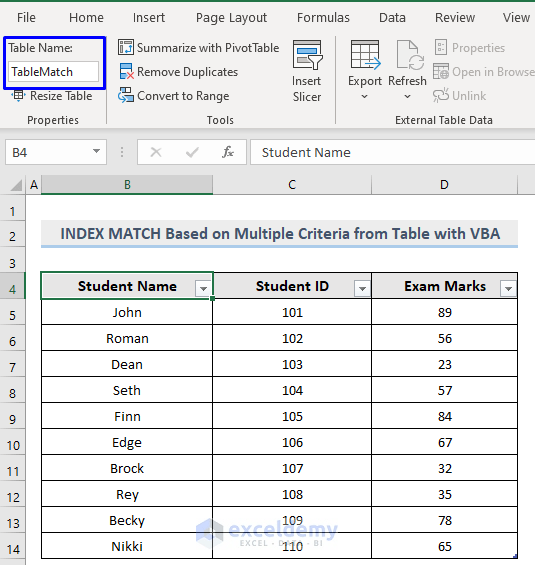Click the Remove Duplicates label

pyautogui.click(x=187, y=72)
